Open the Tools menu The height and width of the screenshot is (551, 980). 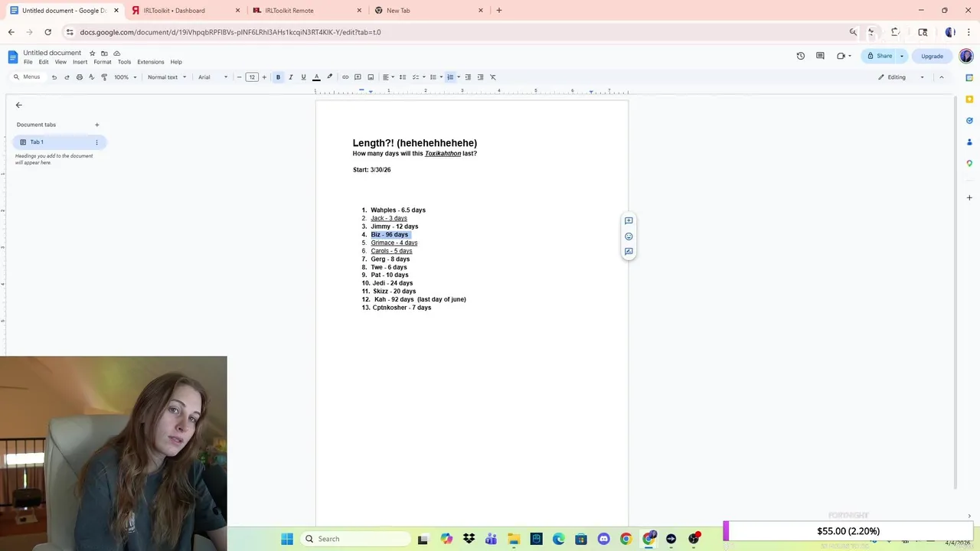[124, 62]
